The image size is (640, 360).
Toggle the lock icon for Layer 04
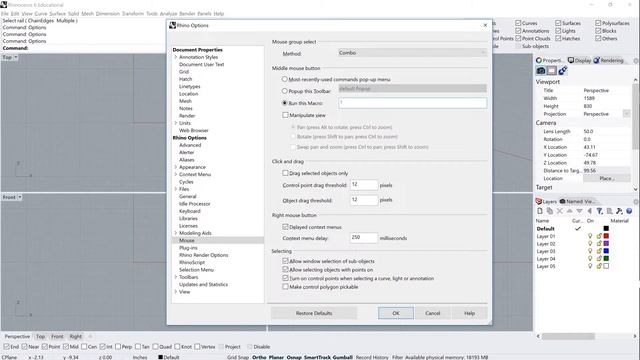pyautogui.click(x=599, y=258)
